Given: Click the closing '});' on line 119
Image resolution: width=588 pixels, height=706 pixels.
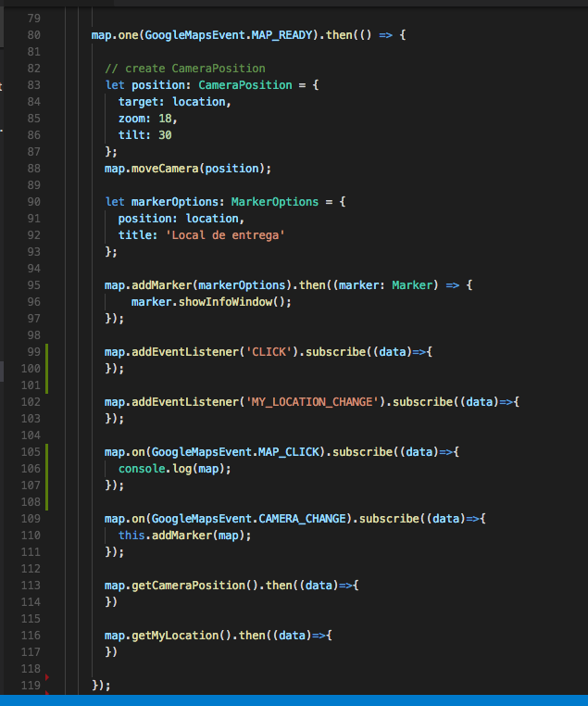Looking at the screenshot, I should [x=101, y=686].
